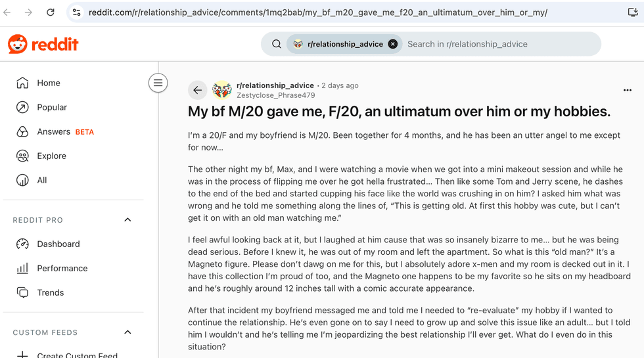Click the Reddit logo
The height and width of the screenshot is (358, 644).
coord(43,44)
